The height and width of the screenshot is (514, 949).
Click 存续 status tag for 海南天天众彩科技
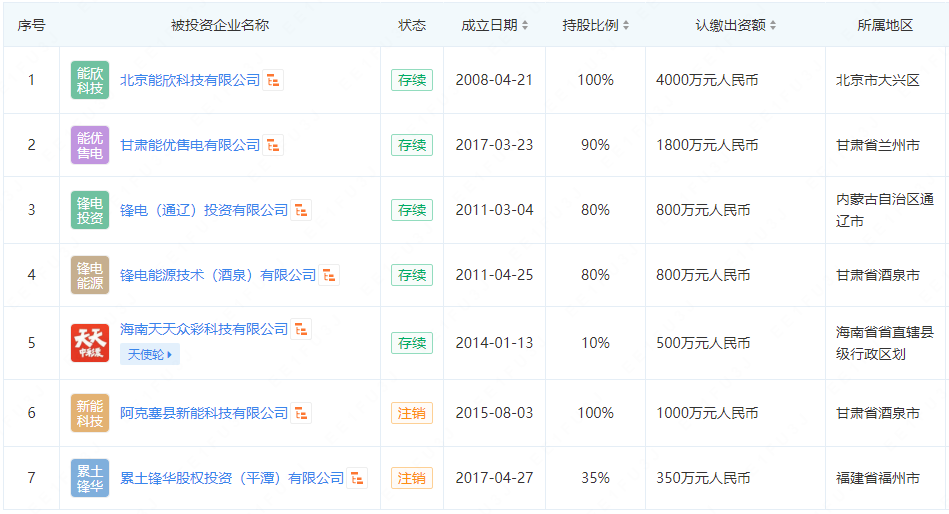tap(412, 343)
